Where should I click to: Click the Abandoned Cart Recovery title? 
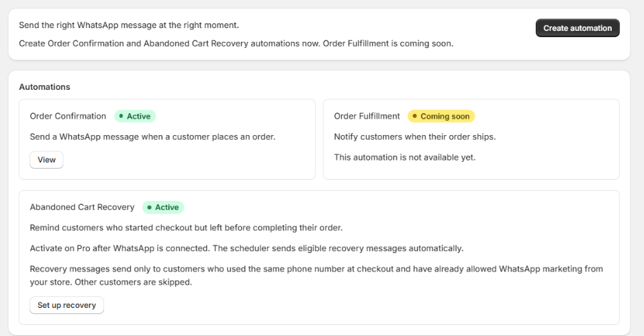coord(82,207)
